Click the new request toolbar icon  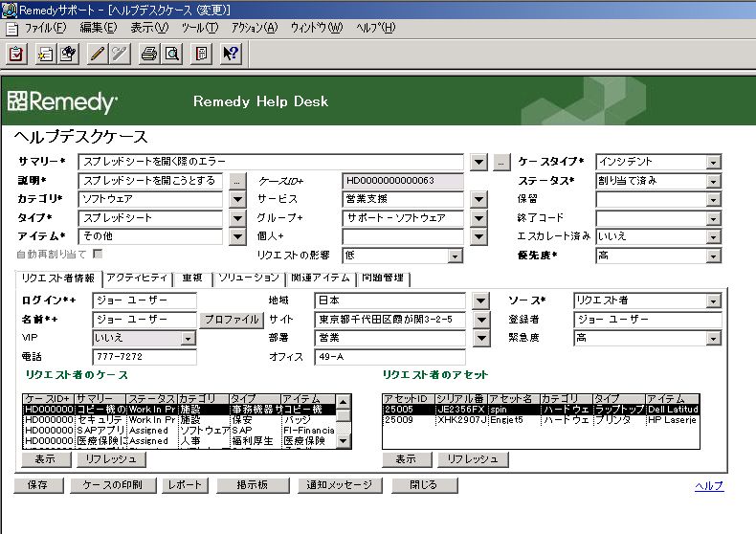(46, 54)
